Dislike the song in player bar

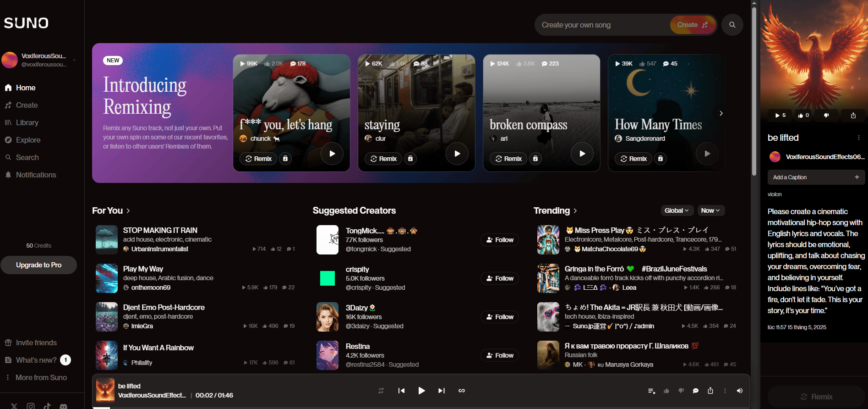pos(681,391)
